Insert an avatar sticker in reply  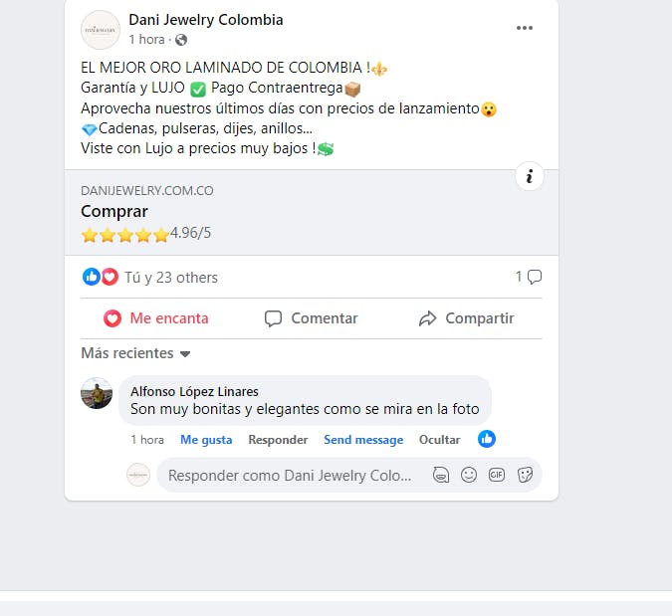point(441,475)
